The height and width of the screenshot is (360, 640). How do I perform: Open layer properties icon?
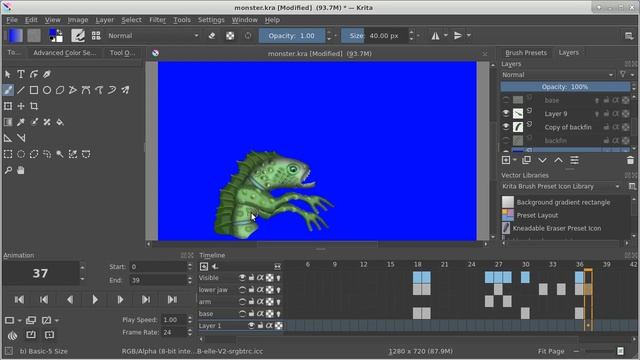coord(574,160)
